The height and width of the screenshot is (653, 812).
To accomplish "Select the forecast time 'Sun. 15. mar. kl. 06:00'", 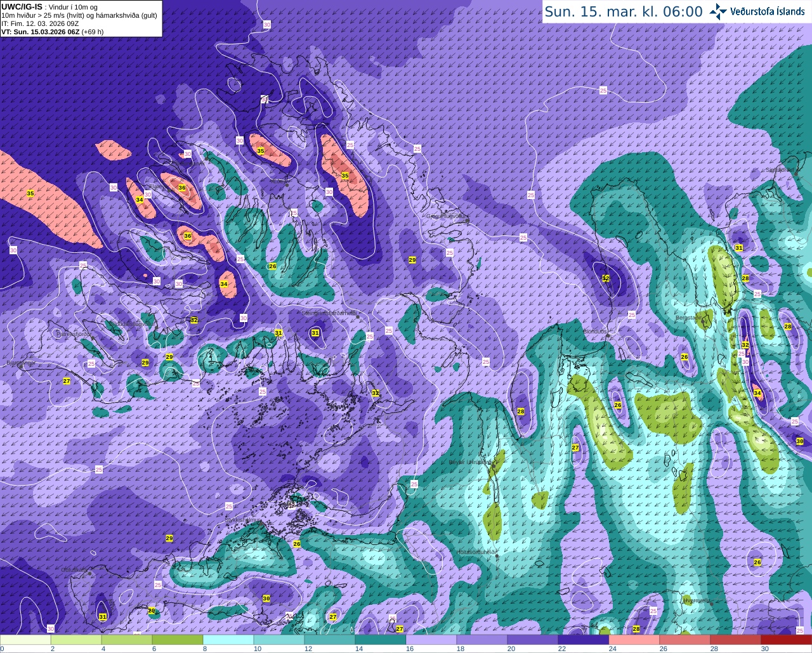I will coord(624,11).
